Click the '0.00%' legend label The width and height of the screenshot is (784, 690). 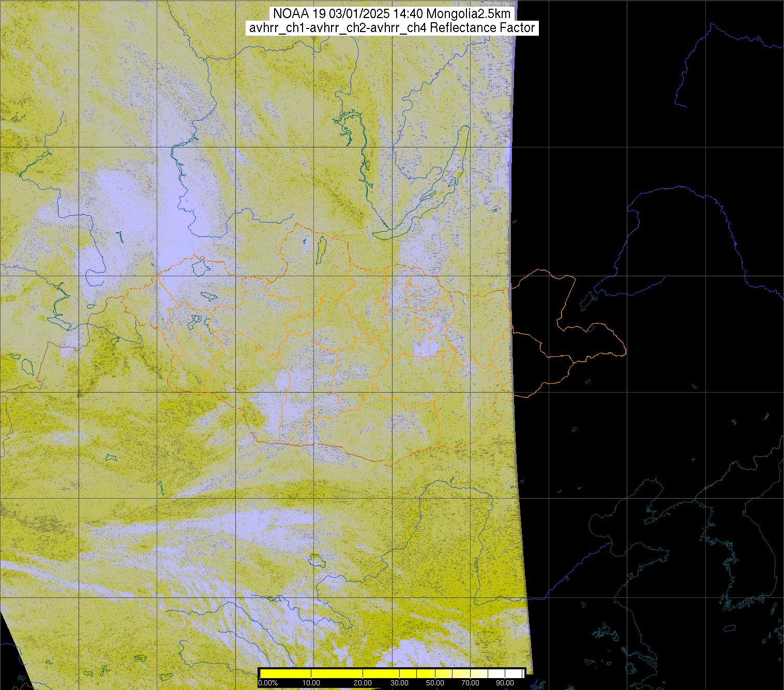268,683
